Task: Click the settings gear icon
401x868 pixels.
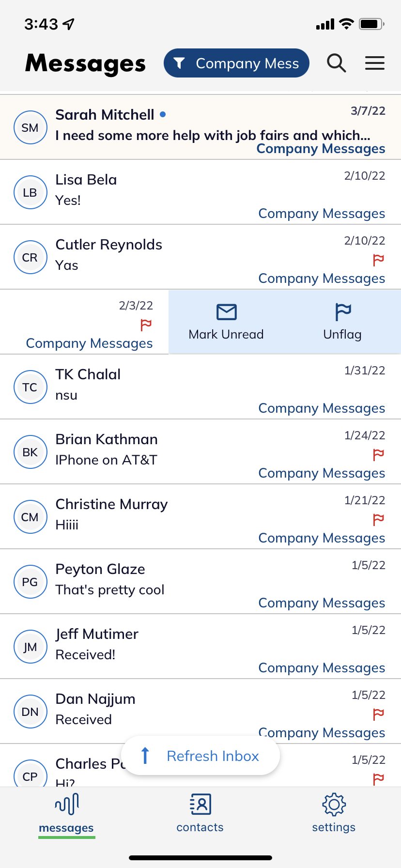Action: pos(334,805)
